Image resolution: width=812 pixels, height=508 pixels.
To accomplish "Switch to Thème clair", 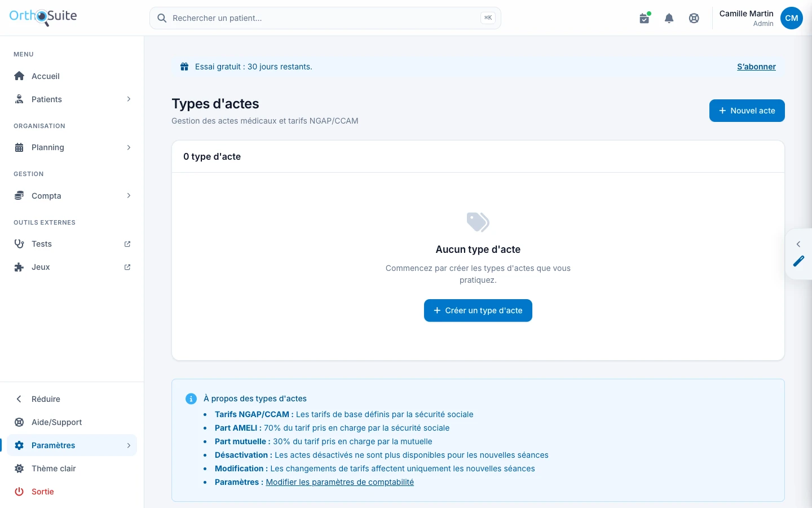I will click(x=72, y=468).
